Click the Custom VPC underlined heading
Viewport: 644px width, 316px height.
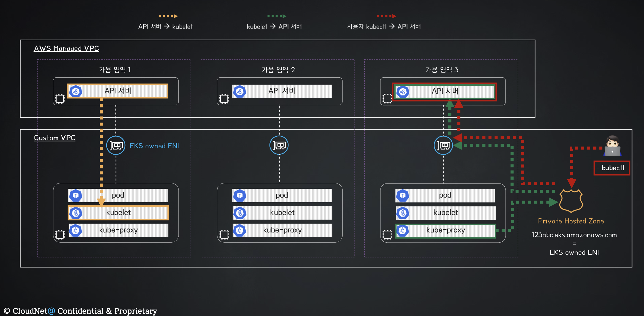point(55,138)
